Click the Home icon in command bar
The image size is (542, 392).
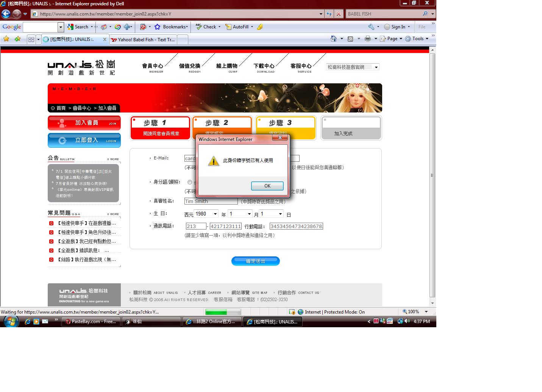334,39
